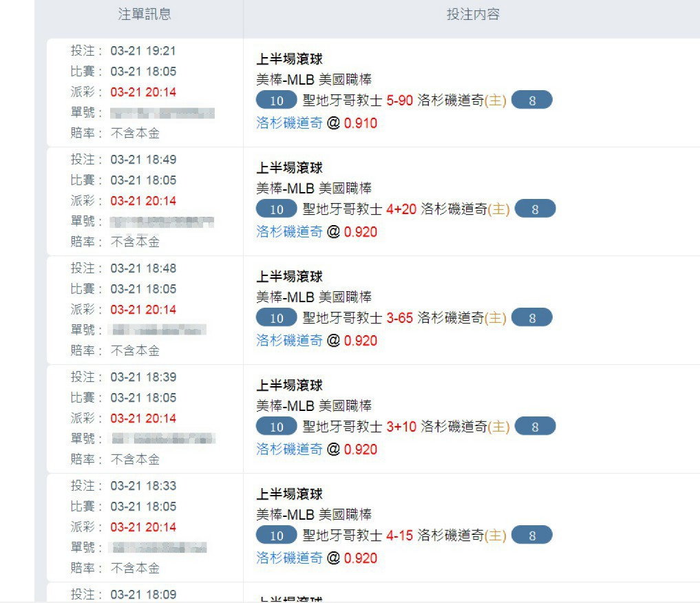The height and width of the screenshot is (603, 700).
Task: Open 洛杉磯道奇 link at odds 0.910
Action: point(289,123)
